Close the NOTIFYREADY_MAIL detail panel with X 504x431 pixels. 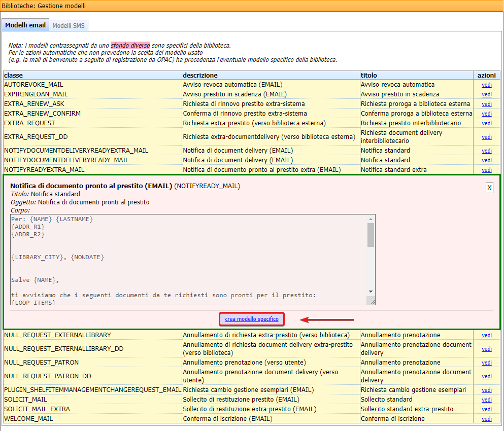(x=489, y=188)
